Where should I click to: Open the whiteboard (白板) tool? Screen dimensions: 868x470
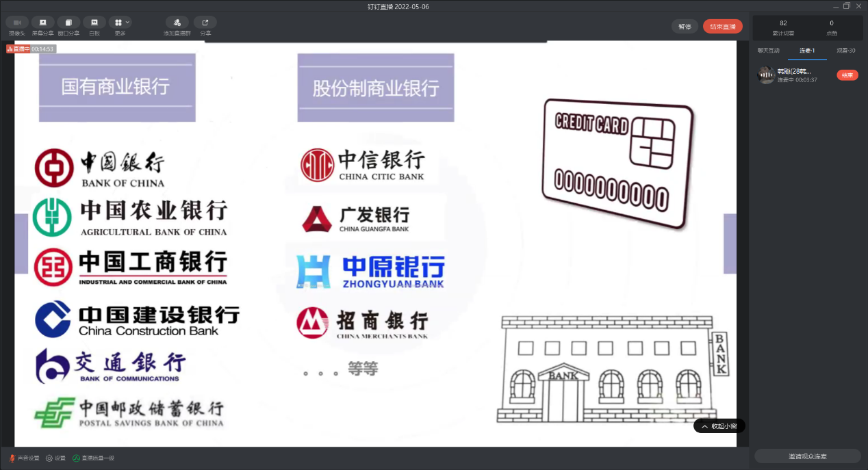click(x=94, y=23)
